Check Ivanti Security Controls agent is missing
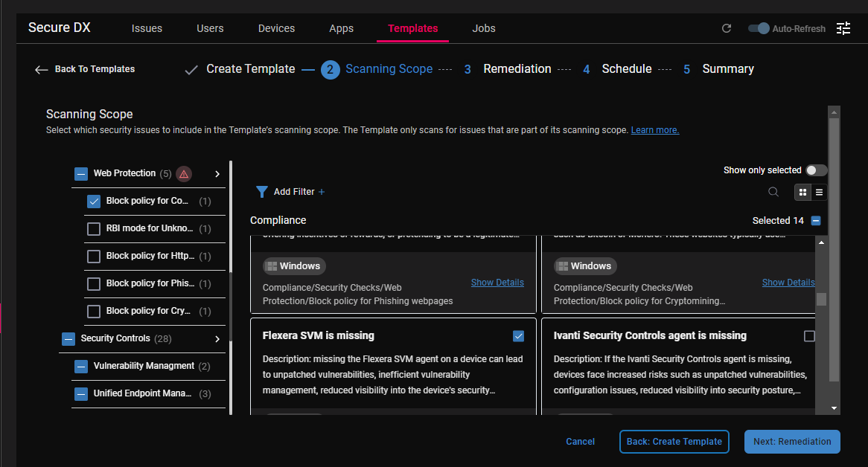The height and width of the screenshot is (467, 868). point(808,336)
